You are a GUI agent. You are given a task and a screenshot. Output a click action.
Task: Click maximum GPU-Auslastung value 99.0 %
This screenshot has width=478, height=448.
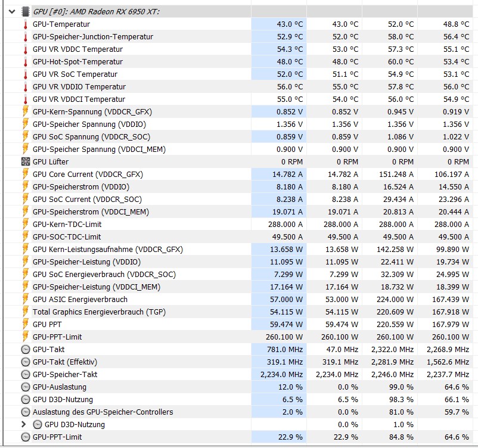(x=401, y=387)
